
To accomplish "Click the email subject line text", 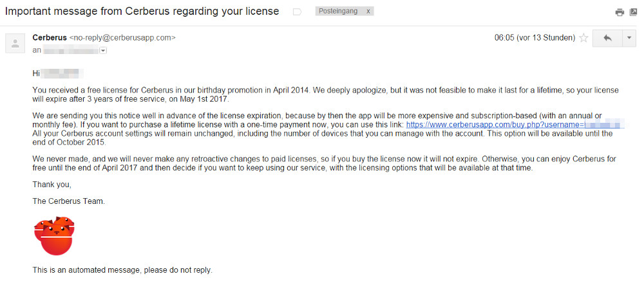I will pyautogui.click(x=142, y=12).
